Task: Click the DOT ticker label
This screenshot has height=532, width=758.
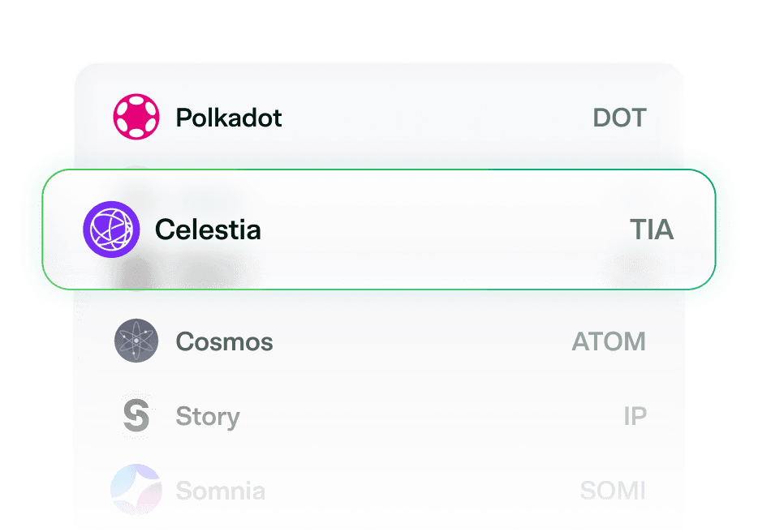Action: point(619,118)
